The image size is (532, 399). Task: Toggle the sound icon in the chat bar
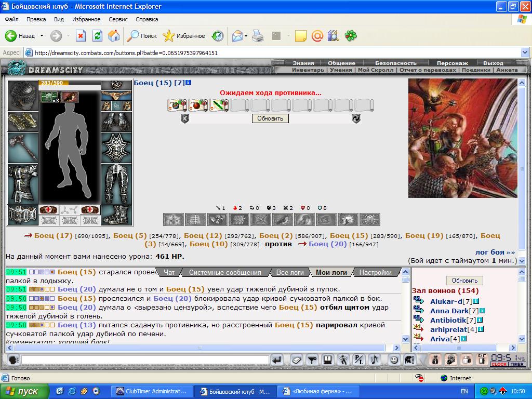pyautogui.click(x=375, y=360)
